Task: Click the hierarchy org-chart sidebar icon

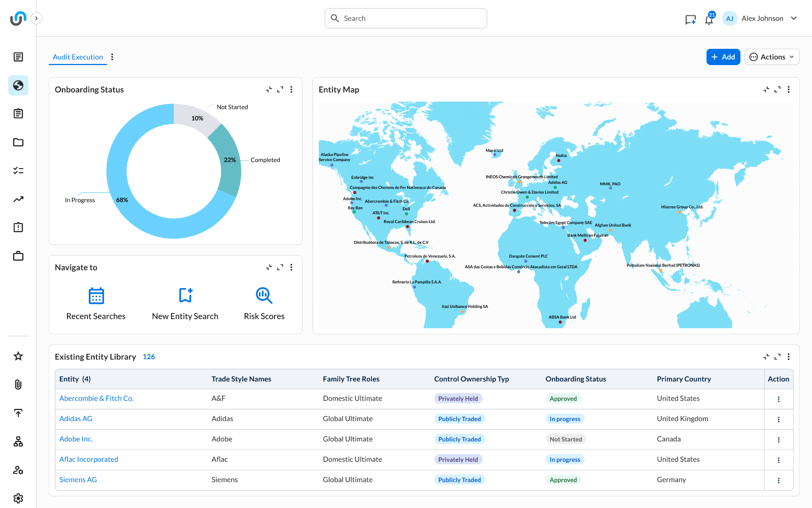Action: click(18, 441)
